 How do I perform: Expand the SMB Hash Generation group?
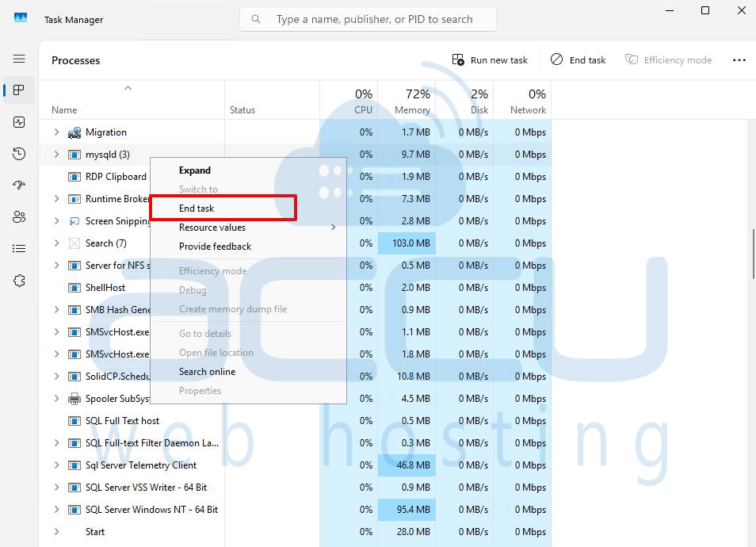(56, 310)
